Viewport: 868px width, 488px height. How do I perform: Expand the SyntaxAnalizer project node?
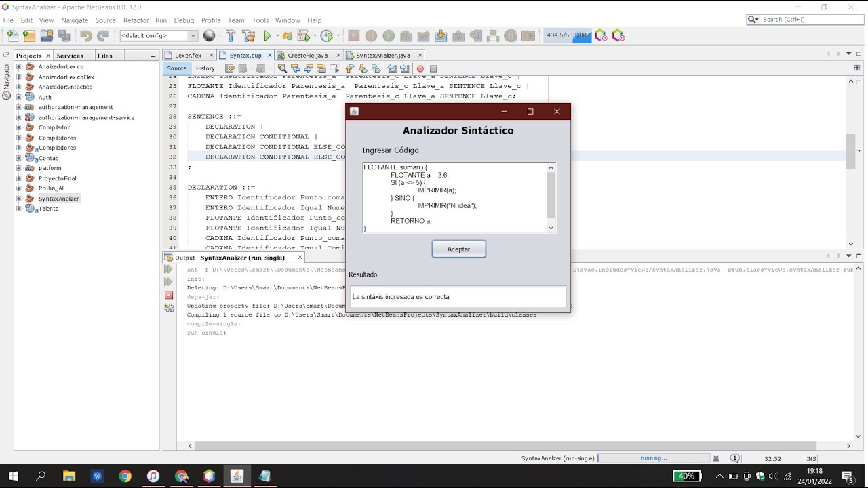(x=19, y=199)
